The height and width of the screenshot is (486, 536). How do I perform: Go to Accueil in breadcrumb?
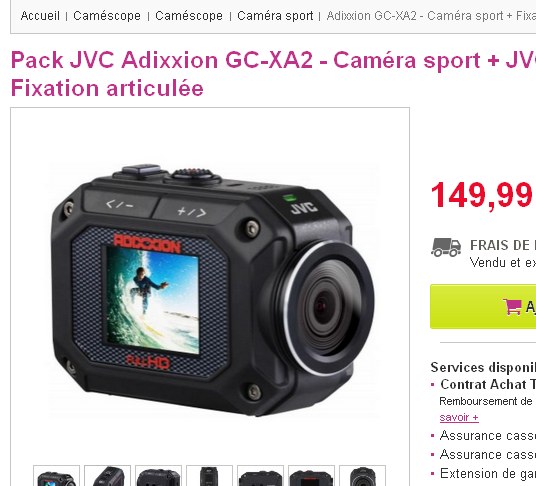40,16
